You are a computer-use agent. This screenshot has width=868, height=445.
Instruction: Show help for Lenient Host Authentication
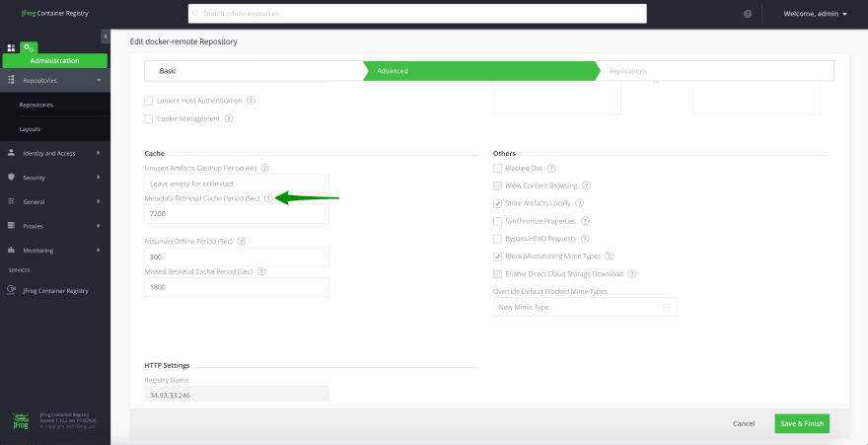(251, 101)
